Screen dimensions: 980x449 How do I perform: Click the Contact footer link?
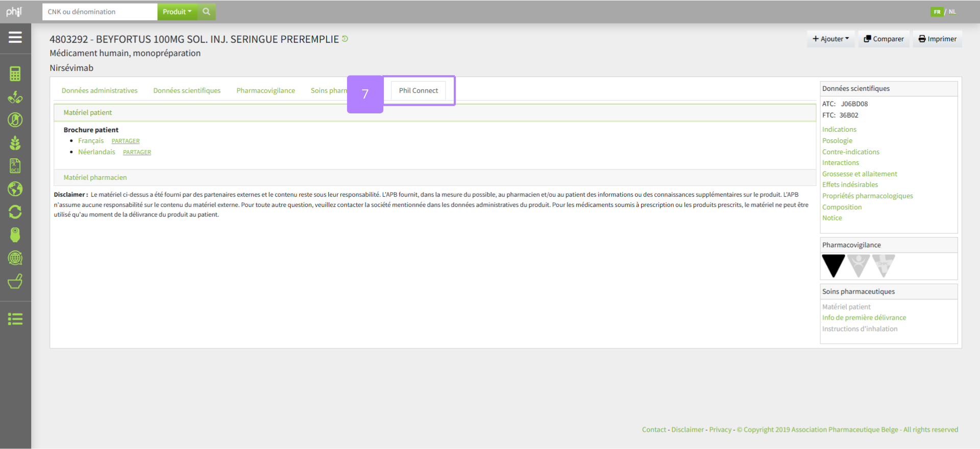pos(654,430)
